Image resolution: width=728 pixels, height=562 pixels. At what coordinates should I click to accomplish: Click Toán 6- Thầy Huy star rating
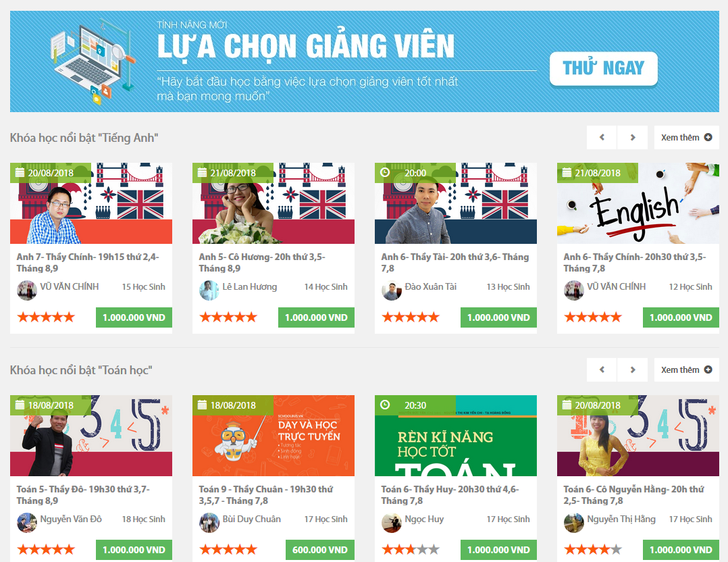point(411,550)
